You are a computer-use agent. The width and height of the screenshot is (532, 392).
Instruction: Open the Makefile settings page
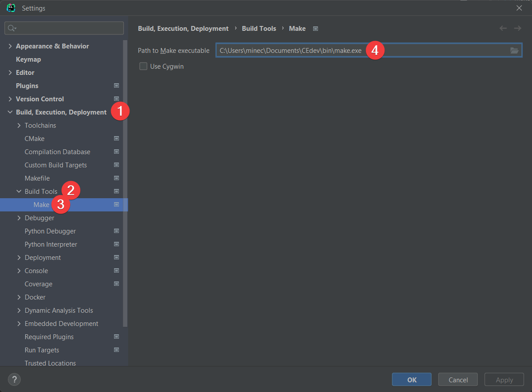pyautogui.click(x=37, y=178)
